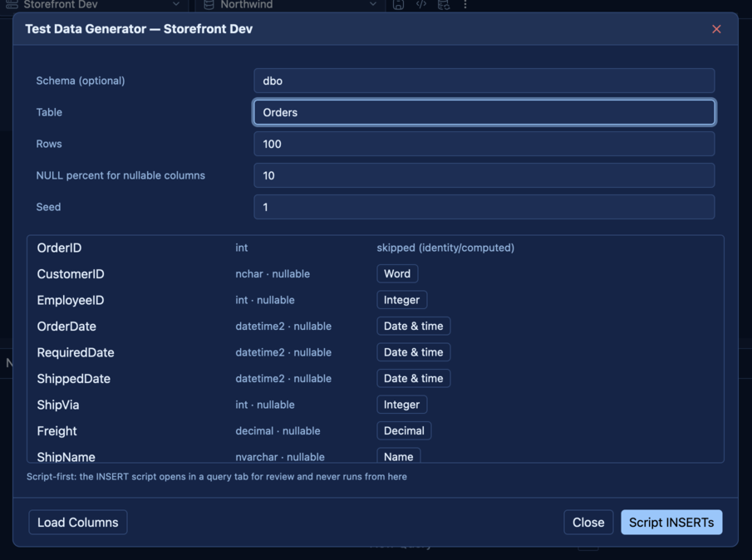Change the OrderDate Date & time generator
752x560 pixels.
(x=414, y=326)
